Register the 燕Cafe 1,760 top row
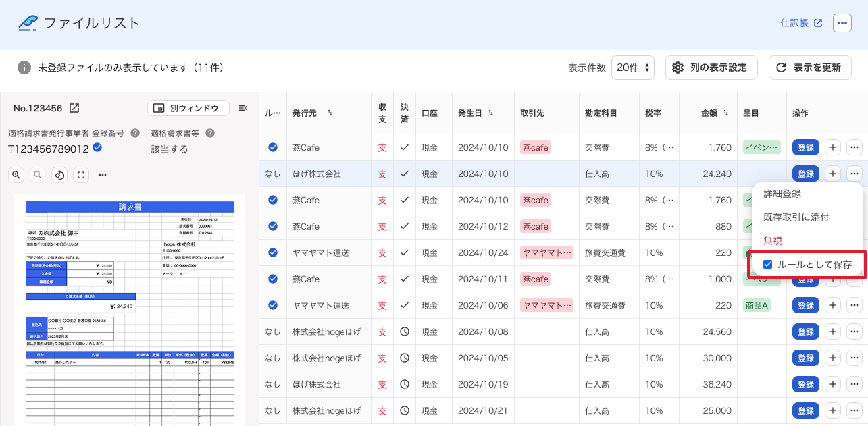 806,147
